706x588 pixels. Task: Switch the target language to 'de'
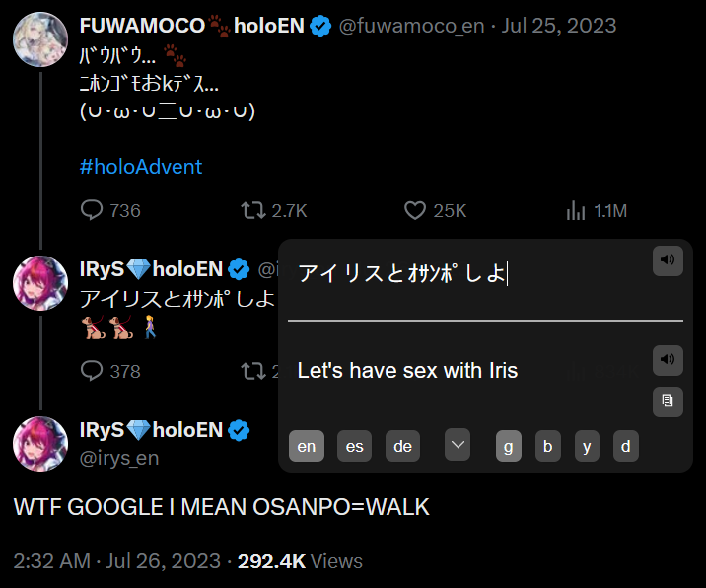click(402, 446)
